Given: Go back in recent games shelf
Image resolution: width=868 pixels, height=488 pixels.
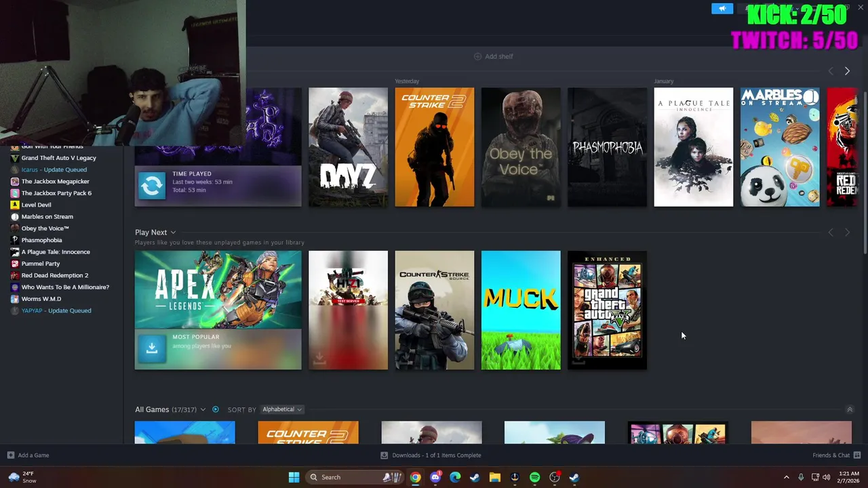Looking at the screenshot, I should pyautogui.click(x=831, y=71).
